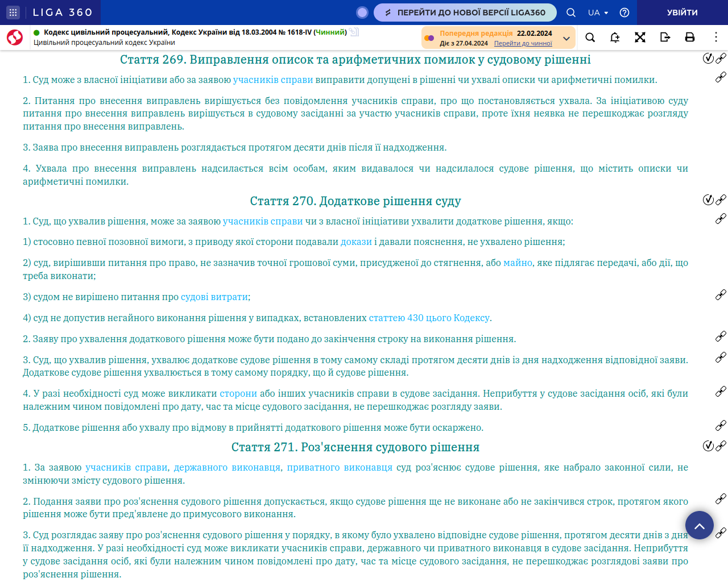Click the green status dot before the title
This screenshot has width=728, height=582.
tap(37, 33)
